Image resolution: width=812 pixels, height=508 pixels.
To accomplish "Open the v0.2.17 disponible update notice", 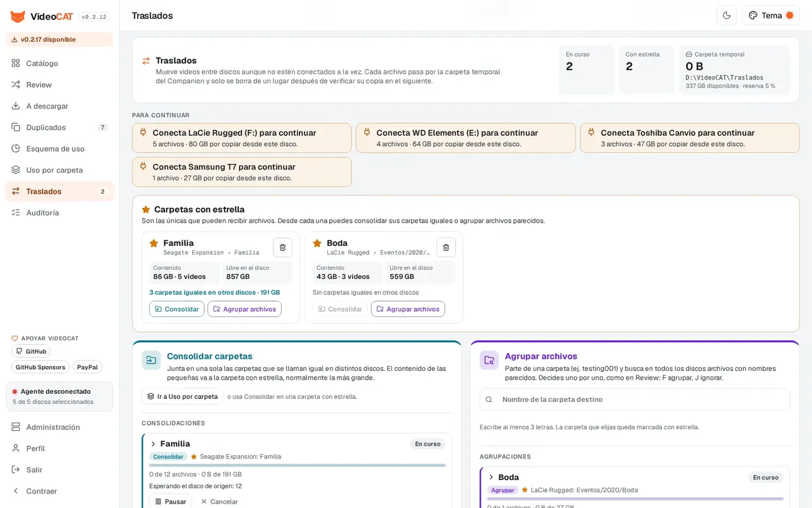I will (x=60, y=39).
